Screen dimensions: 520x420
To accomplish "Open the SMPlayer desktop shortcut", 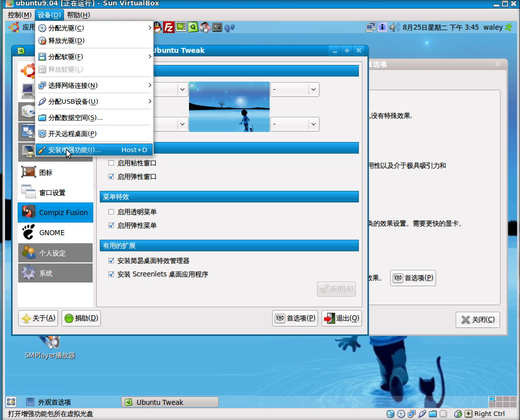I will (x=50, y=347).
